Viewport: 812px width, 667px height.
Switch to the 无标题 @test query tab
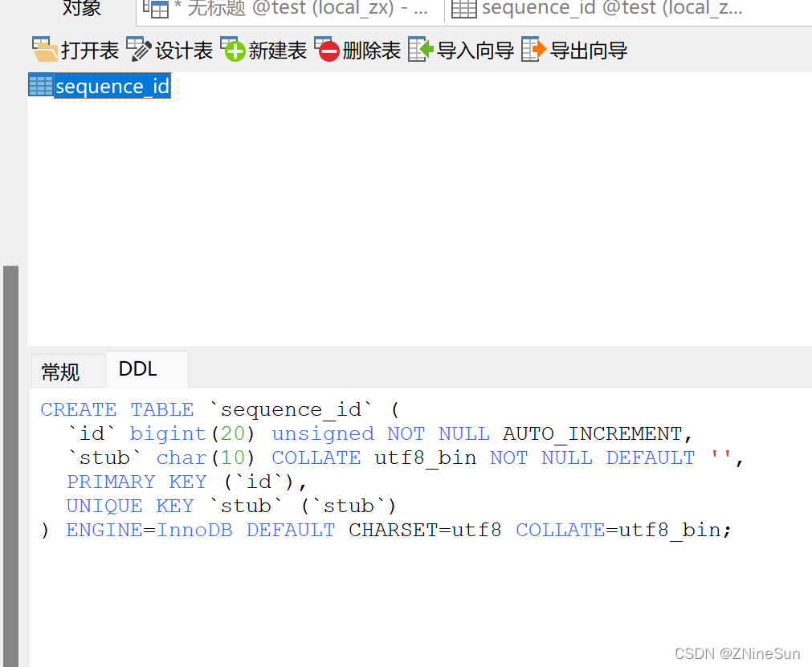click(x=290, y=10)
